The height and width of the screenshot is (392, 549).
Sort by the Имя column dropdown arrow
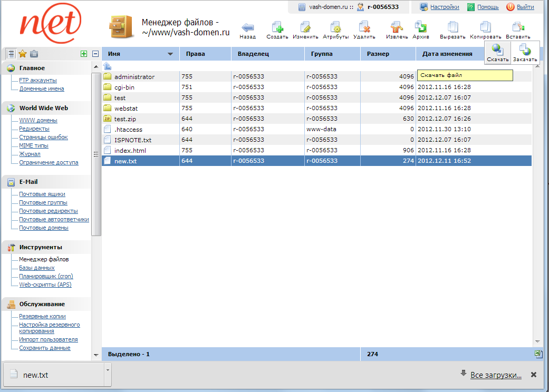click(170, 54)
